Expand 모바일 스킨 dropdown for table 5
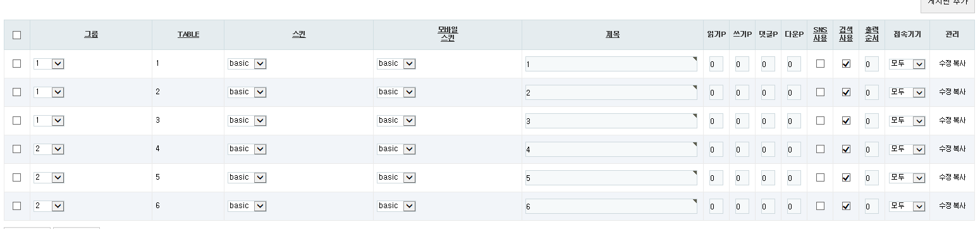The width and height of the screenshot is (980, 229). 396,177
